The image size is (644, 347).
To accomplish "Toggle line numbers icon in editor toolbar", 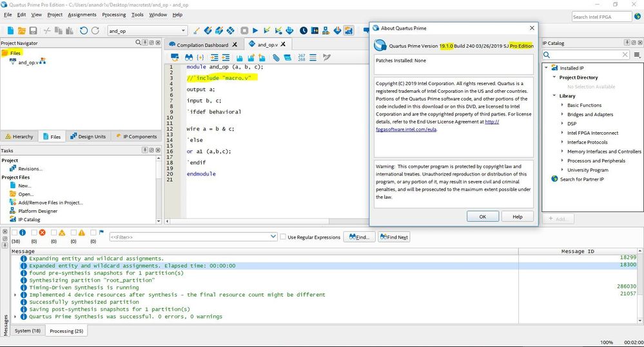I will (302, 57).
